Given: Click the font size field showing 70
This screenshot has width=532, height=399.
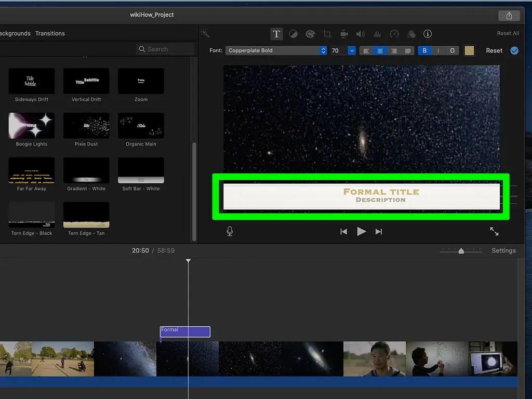Looking at the screenshot, I should coord(339,50).
